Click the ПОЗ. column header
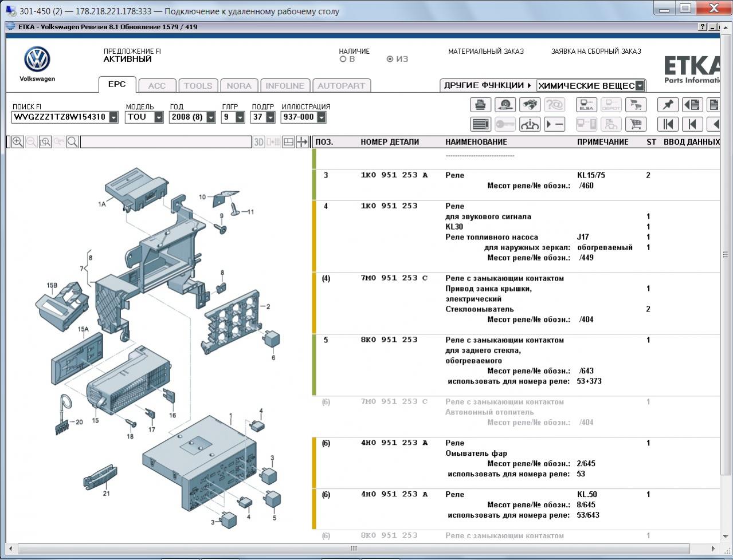 (x=324, y=142)
